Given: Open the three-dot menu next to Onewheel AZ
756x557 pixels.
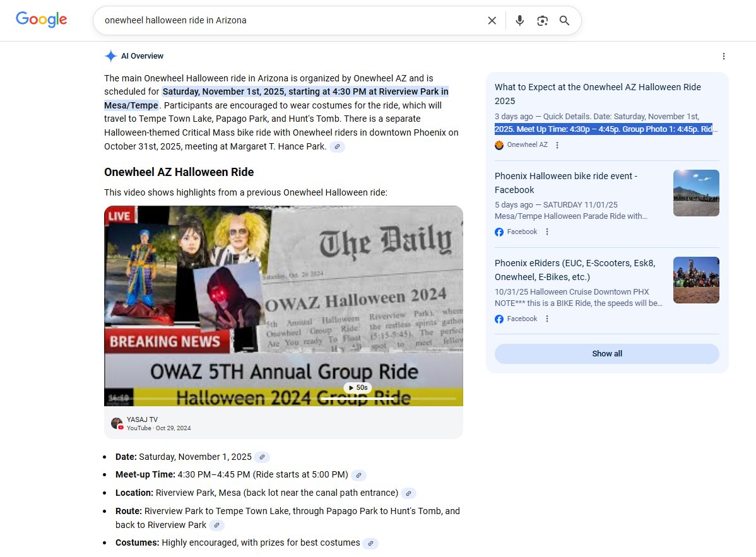Looking at the screenshot, I should pos(557,145).
